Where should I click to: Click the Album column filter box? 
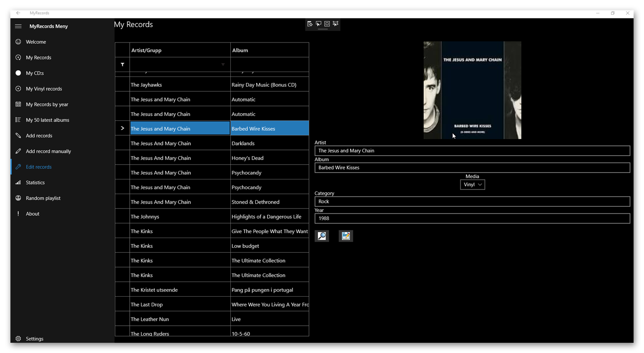click(270, 64)
